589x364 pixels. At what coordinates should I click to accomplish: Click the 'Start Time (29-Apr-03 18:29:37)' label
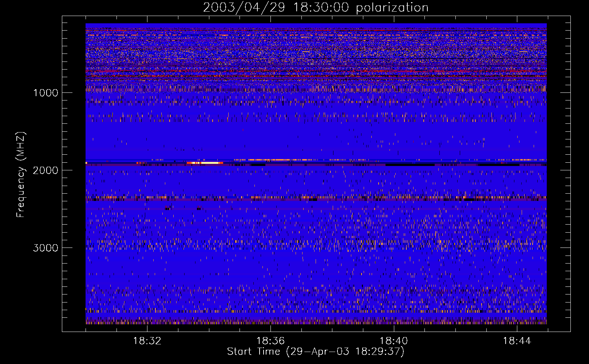316,352
